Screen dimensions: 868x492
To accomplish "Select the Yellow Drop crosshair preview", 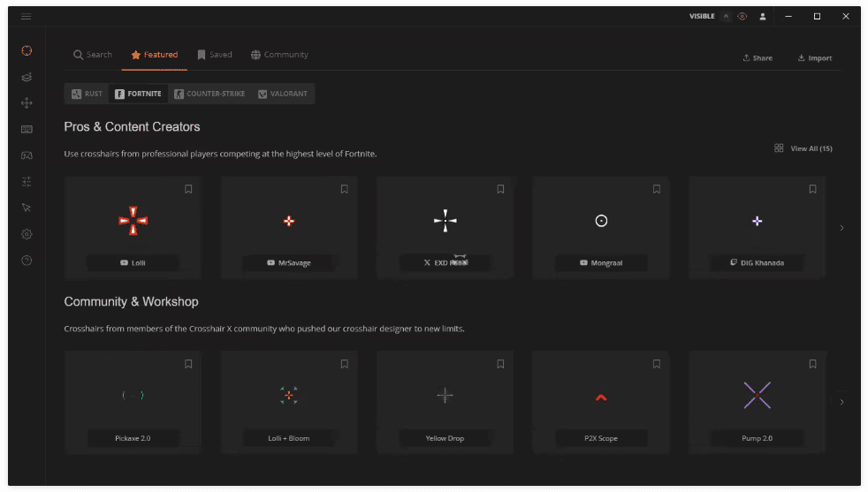I will coord(445,395).
